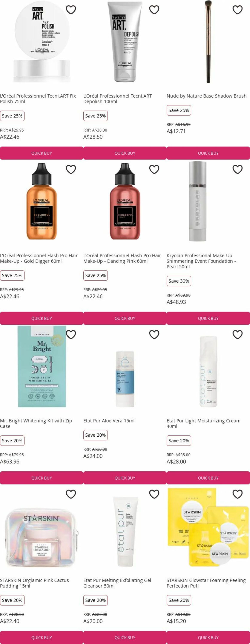This screenshot has width=250, height=644.
Task: Save Kryolan Shimmering Foundation to wishlist
Action: 238,169
